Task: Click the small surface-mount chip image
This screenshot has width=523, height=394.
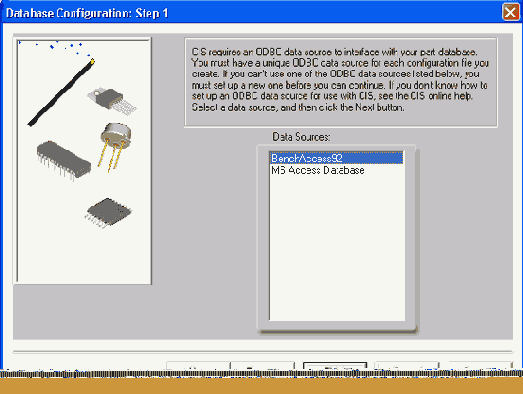Action: [x=108, y=213]
